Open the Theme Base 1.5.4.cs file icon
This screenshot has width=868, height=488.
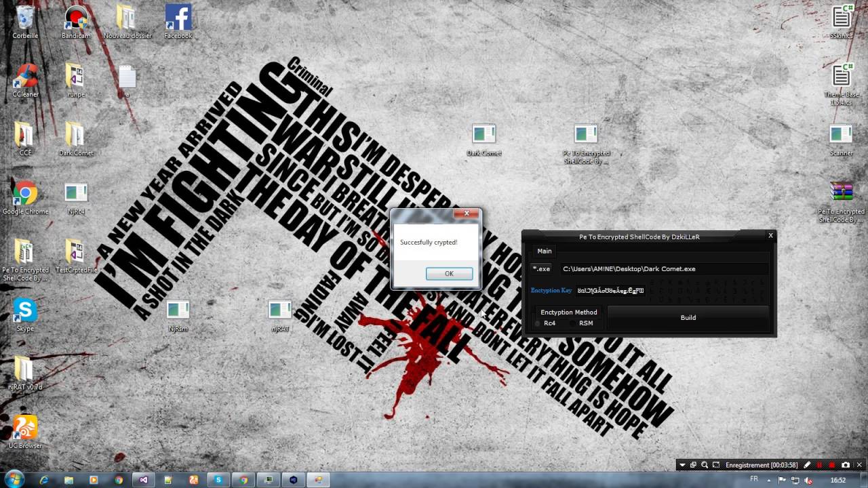click(x=842, y=85)
